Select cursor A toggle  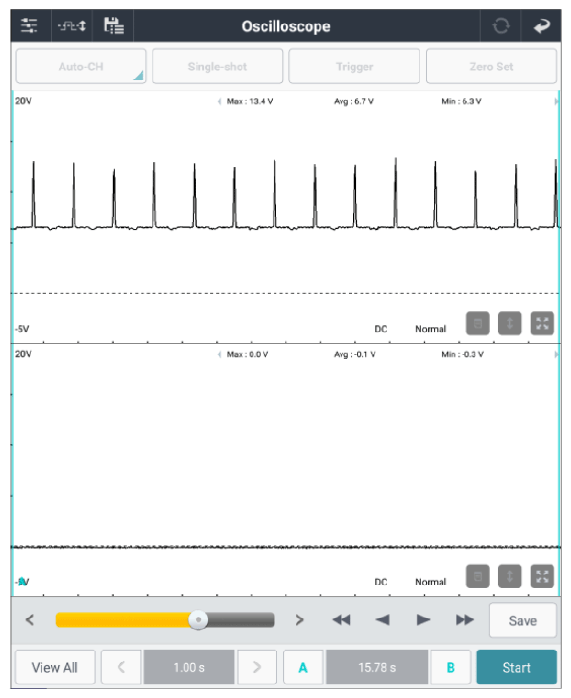(303, 667)
